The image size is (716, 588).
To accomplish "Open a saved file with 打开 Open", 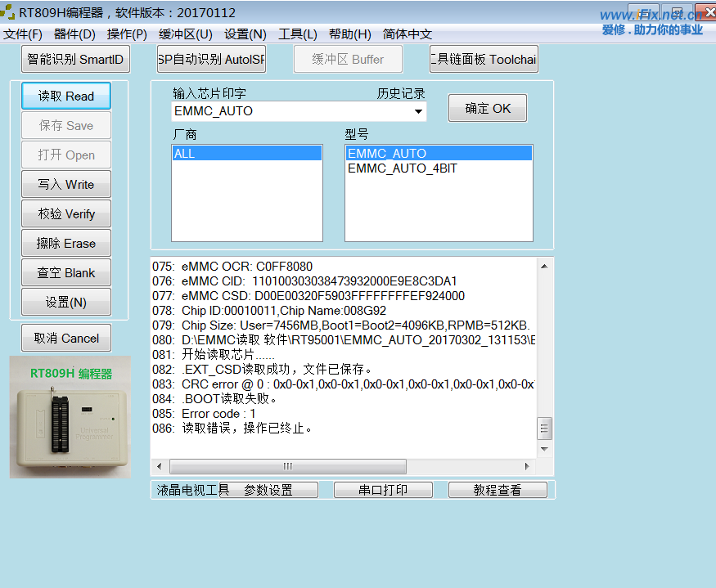I will point(65,155).
